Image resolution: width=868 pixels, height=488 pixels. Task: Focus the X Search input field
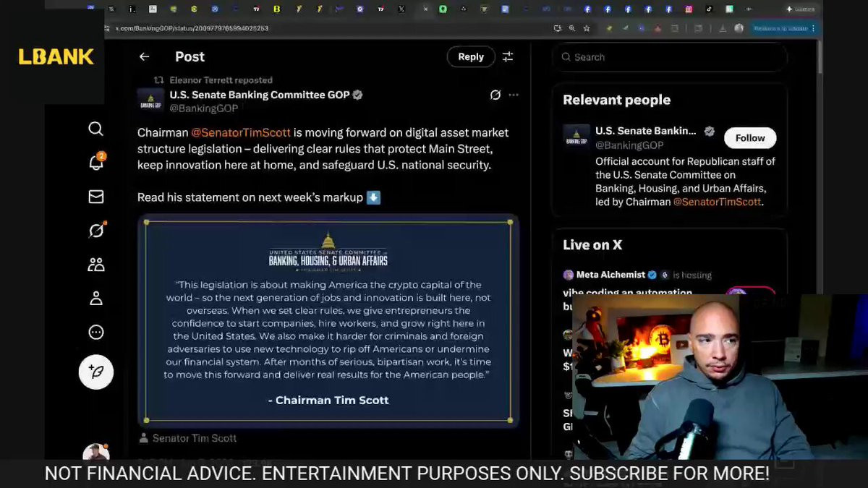click(669, 57)
